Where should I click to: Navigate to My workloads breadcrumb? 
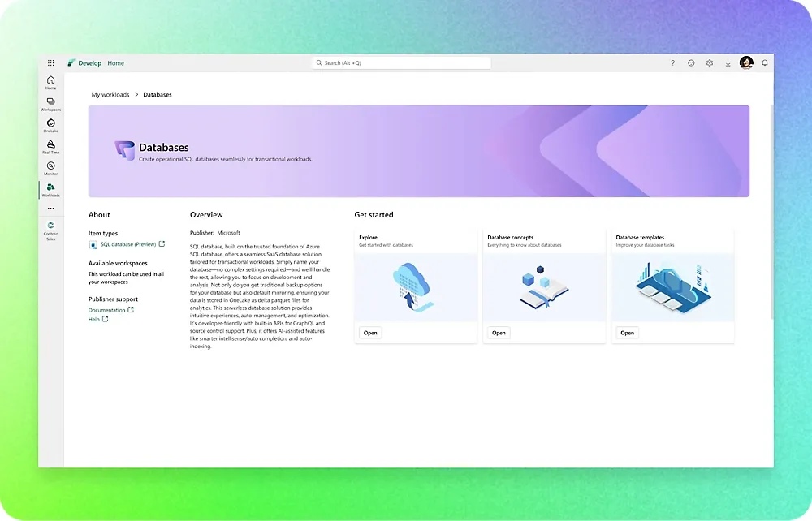coord(110,95)
